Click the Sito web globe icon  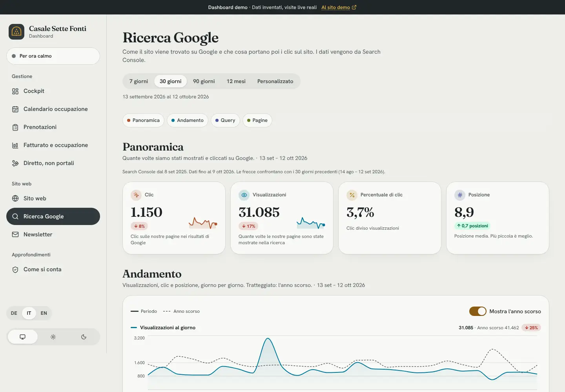coord(15,198)
